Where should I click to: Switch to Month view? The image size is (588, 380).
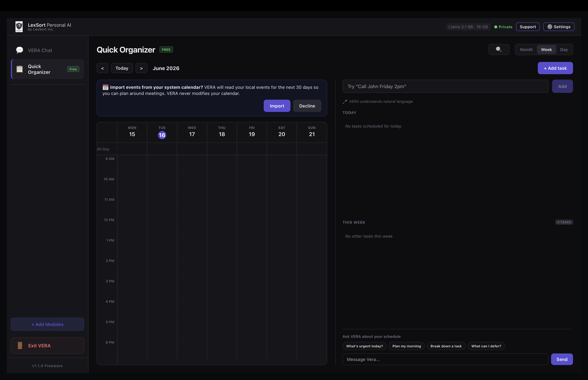(x=526, y=50)
